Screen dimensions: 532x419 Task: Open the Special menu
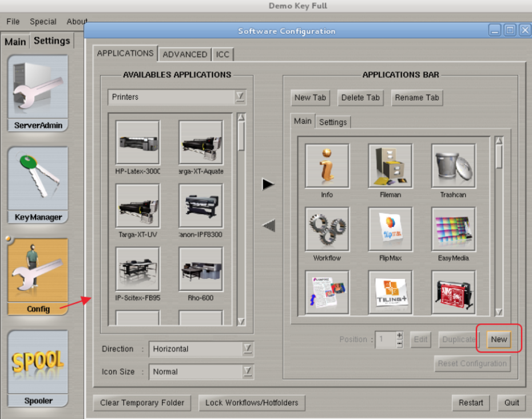coord(43,22)
